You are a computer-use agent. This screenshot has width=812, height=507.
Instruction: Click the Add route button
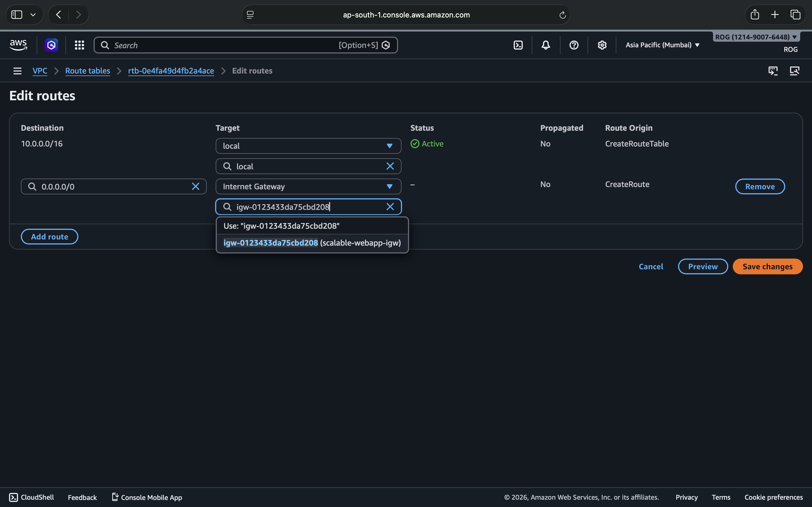point(49,237)
